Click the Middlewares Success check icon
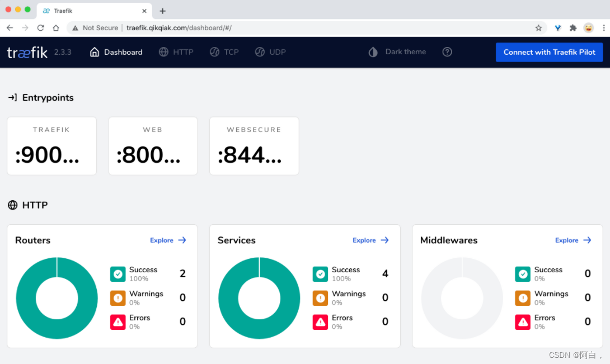Viewport: 610px width, 364px height. [523, 274]
